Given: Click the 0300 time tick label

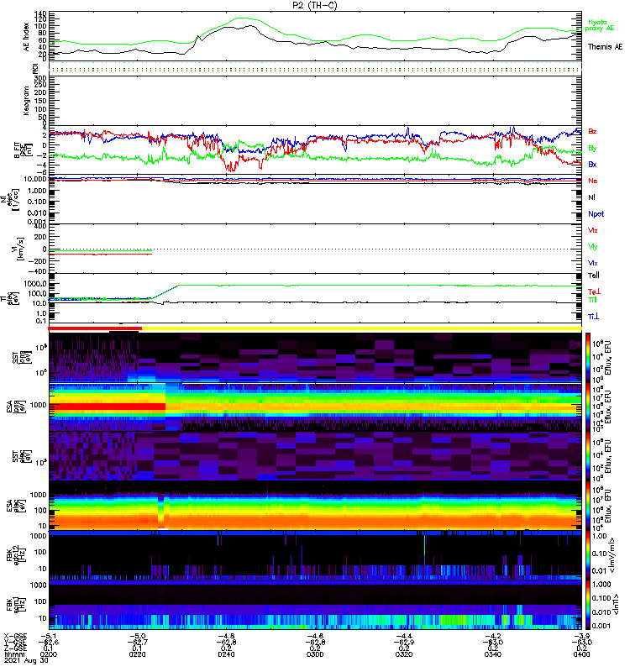Looking at the screenshot, I should (x=315, y=654).
